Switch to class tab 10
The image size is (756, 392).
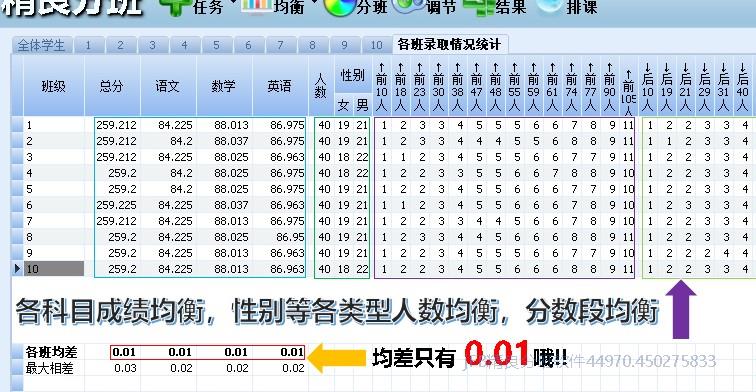click(x=377, y=45)
